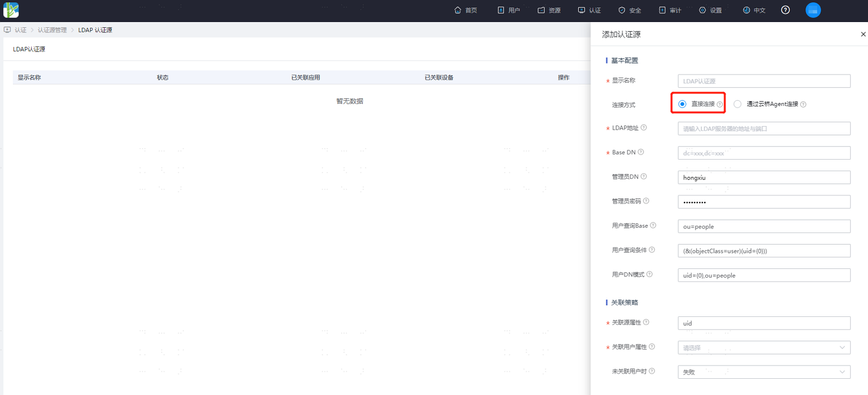The width and height of the screenshot is (868, 395).
Task: Click the Base DN input field
Action: tap(764, 153)
